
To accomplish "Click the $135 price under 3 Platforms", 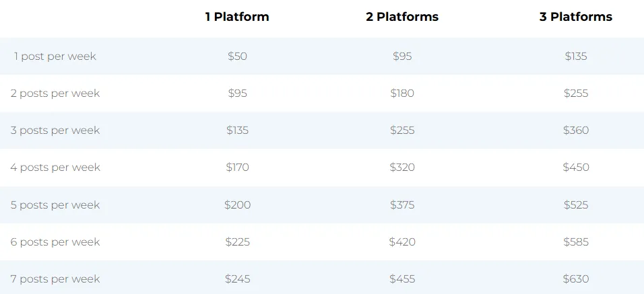I will pyautogui.click(x=576, y=56).
